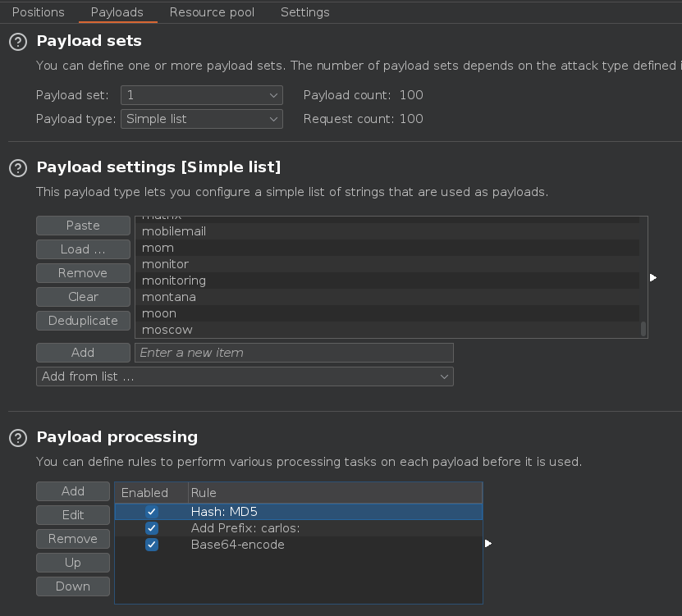Click the payload list scrollbar thumb
Viewport: 682px width, 616px height.
point(643,329)
